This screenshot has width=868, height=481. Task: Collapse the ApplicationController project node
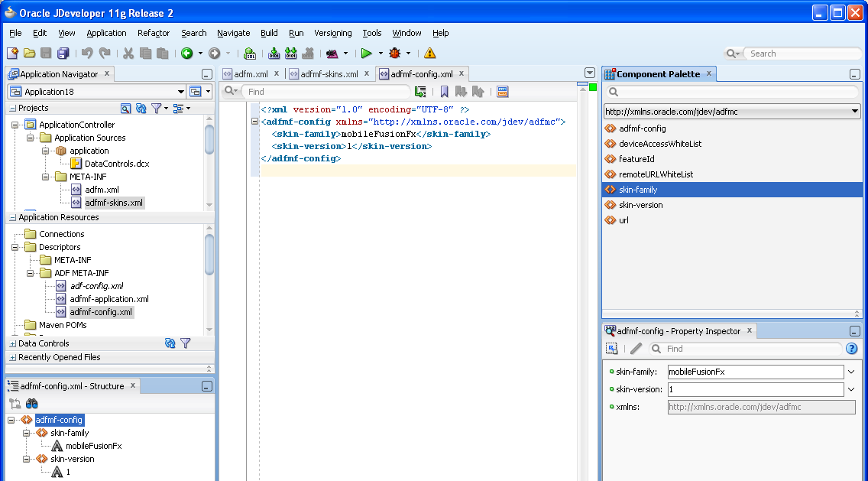click(x=13, y=125)
